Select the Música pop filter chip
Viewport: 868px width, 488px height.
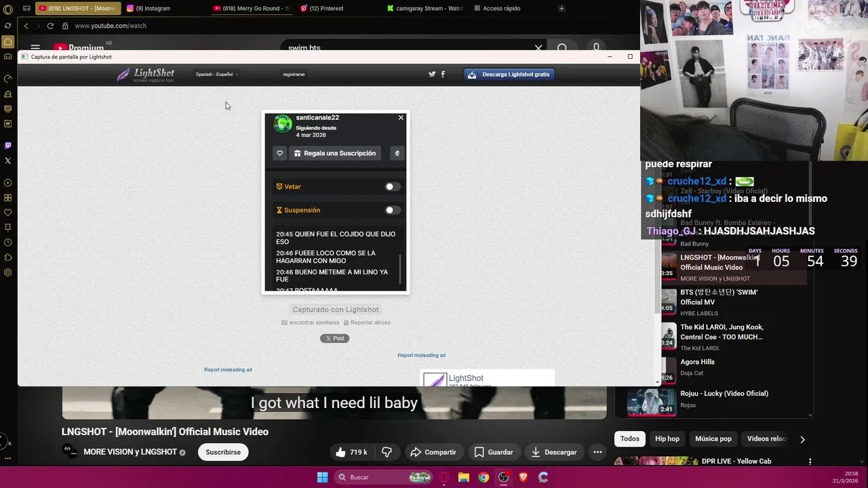click(x=713, y=439)
